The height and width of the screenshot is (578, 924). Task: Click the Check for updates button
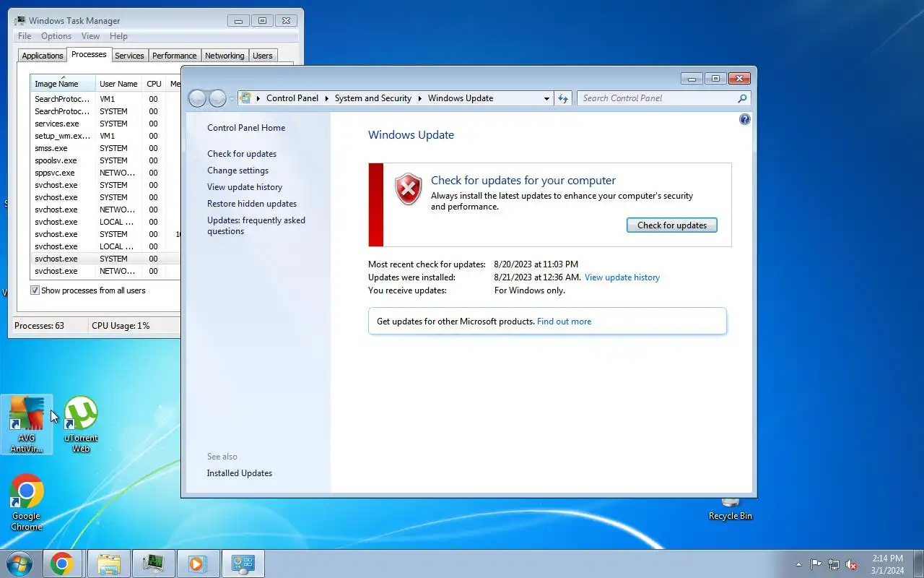click(x=671, y=225)
